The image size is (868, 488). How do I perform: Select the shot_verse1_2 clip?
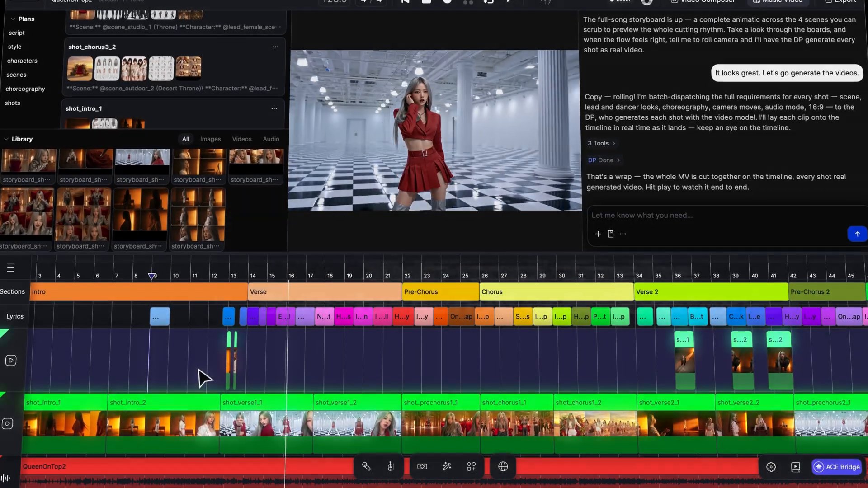point(357,423)
